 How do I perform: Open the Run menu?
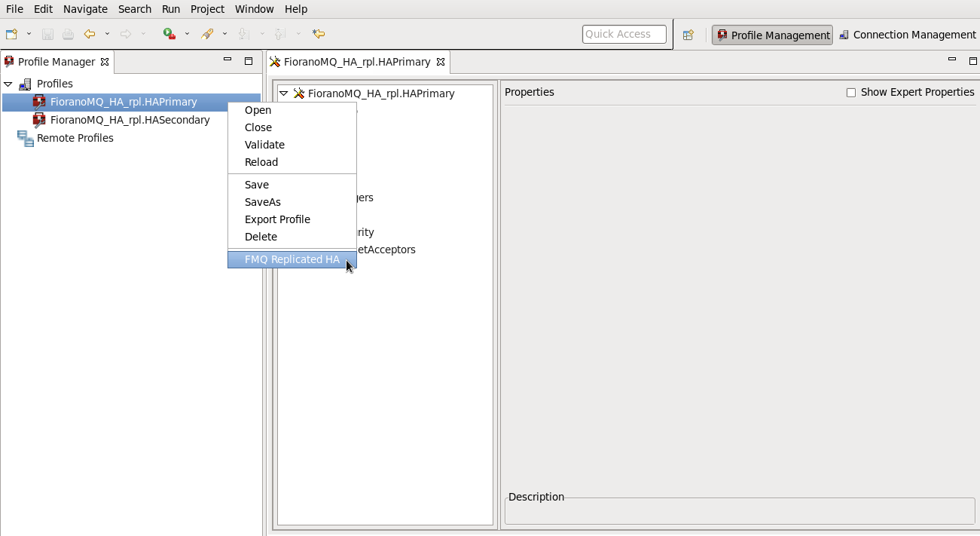[171, 9]
